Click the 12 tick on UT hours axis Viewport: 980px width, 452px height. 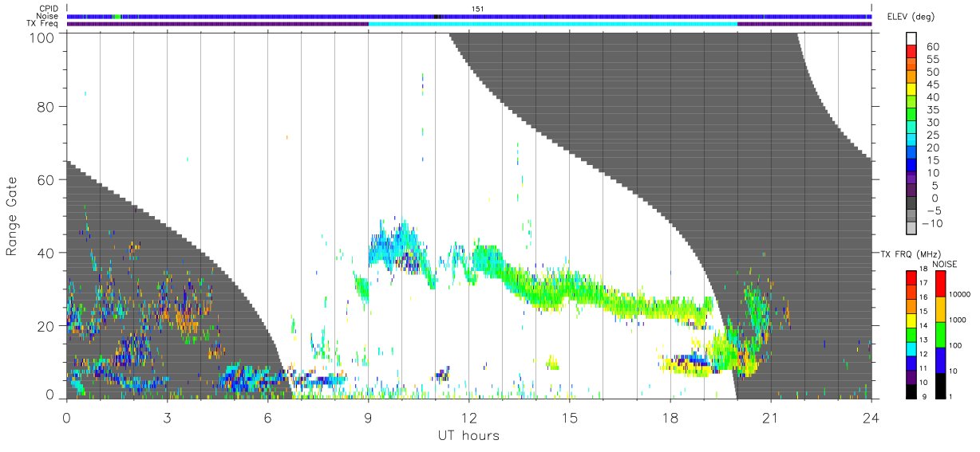click(x=468, y=418)
